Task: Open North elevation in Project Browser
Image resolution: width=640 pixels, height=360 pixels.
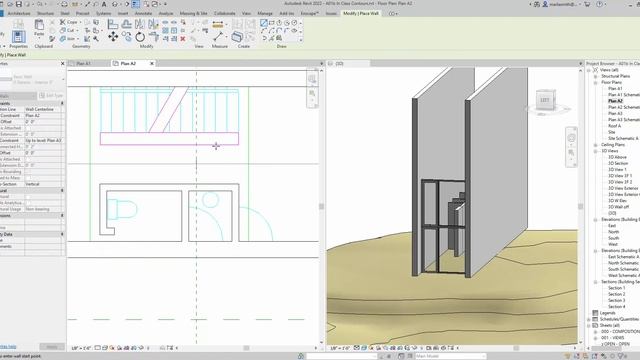Action: pyautogui.click(x=613, y=232)
